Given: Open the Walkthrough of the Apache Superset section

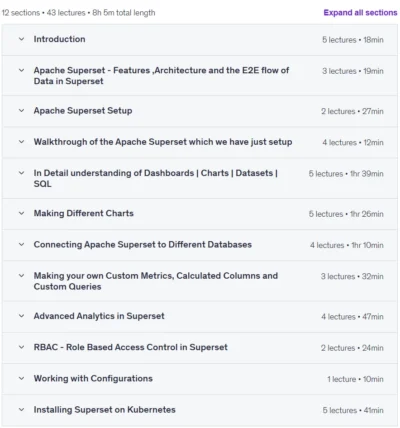Looking at the screenshot, I should [x=163, y=142].
